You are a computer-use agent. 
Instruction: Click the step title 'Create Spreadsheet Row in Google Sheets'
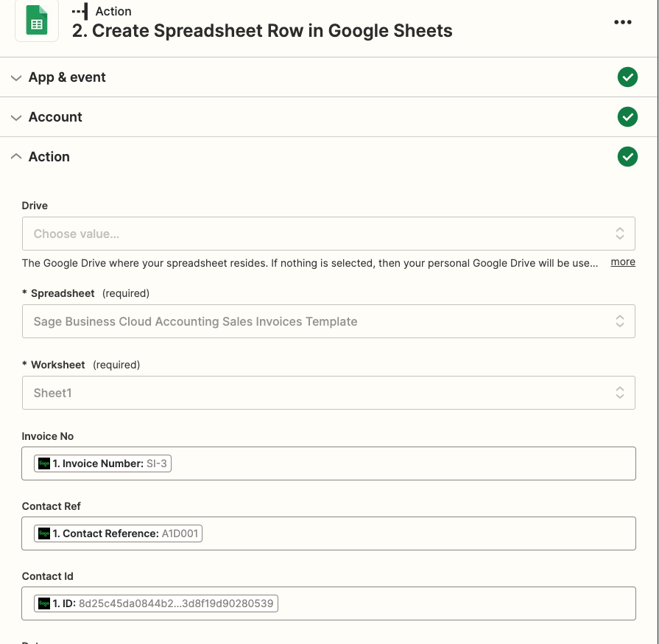pos(262,31)
